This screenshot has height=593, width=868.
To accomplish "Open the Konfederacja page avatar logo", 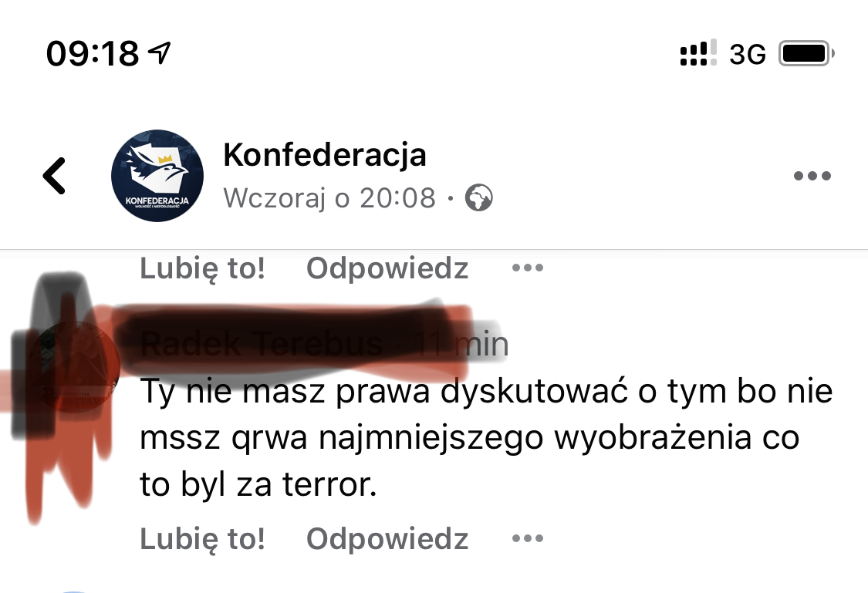I will [157, 176].
